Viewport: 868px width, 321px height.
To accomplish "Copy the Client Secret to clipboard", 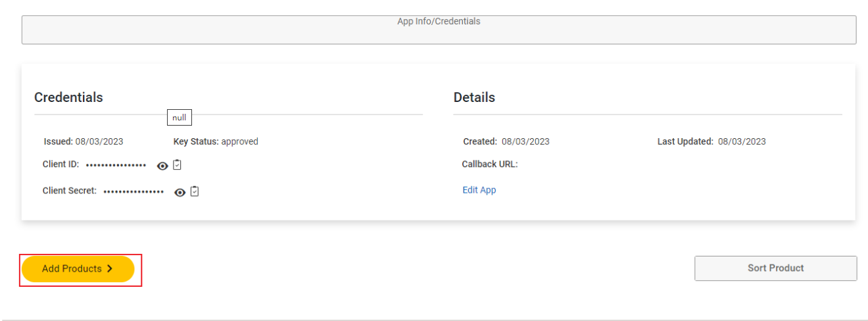I will [195, 191].
